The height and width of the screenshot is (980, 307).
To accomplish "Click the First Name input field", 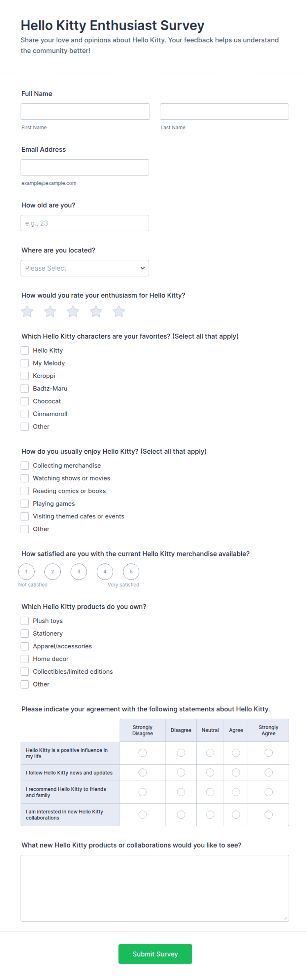I will 85,111.
